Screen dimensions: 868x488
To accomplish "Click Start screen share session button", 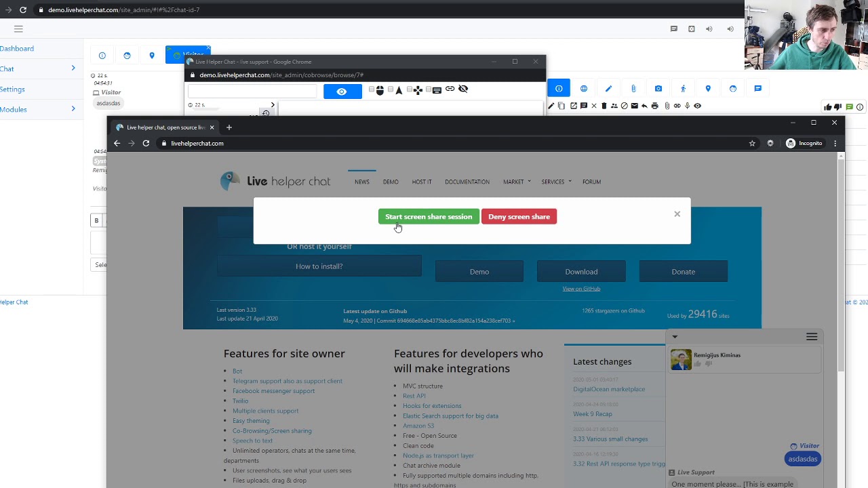I will [429, 217].
